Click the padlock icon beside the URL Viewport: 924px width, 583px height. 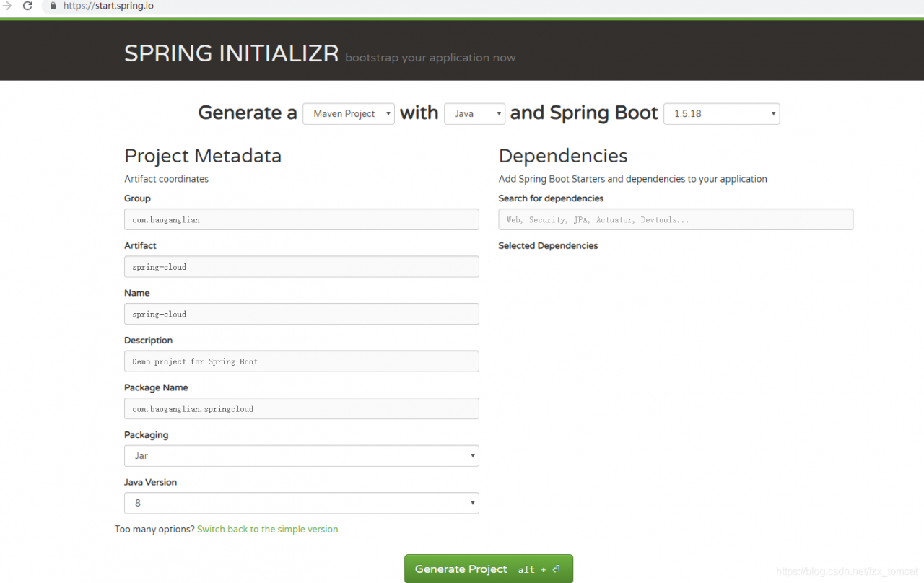tap(53, 6)
